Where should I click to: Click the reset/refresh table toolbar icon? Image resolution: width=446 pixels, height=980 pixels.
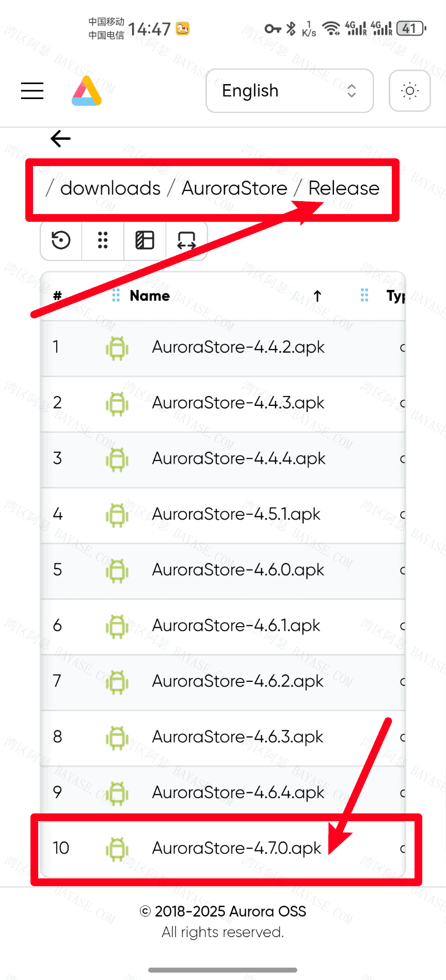61,240
